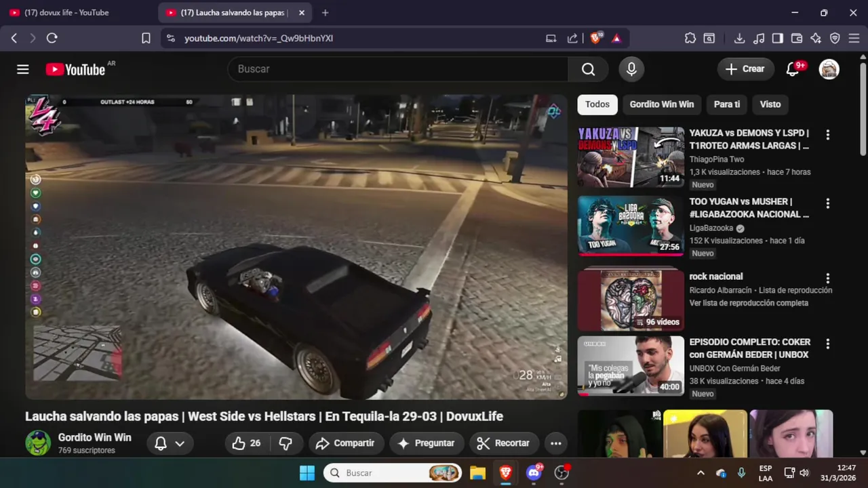This screenshot has height=488, width=868.
Task: Open options for TOO YUGAN vs MUSHER video
Action: [x=827, y=203]
